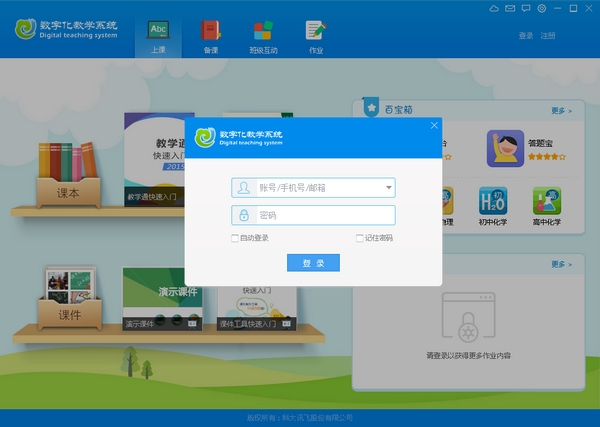600x427 pixels.
Task: Close the login dialog
Action: click(x=434, y=125)
